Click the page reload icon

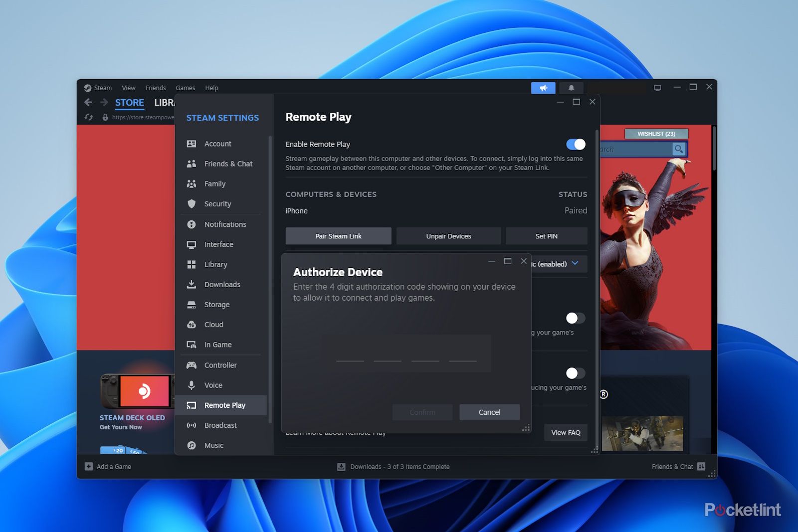click(x=89, y=117)
